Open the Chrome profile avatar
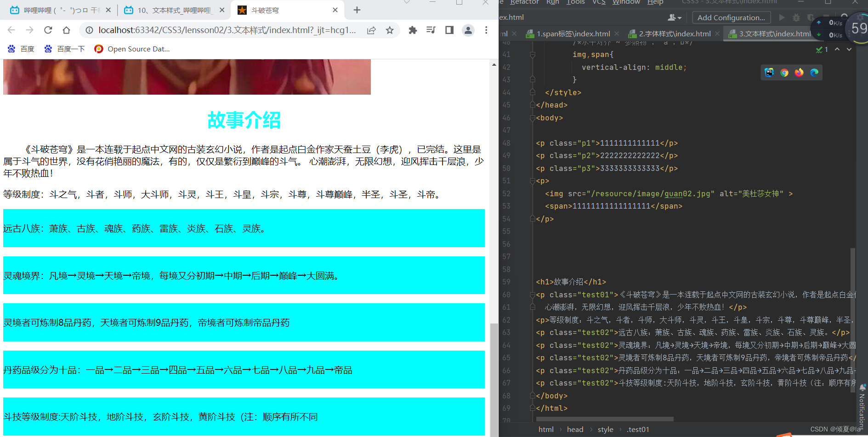Screen dimensions: 868x437 point(468,30)
